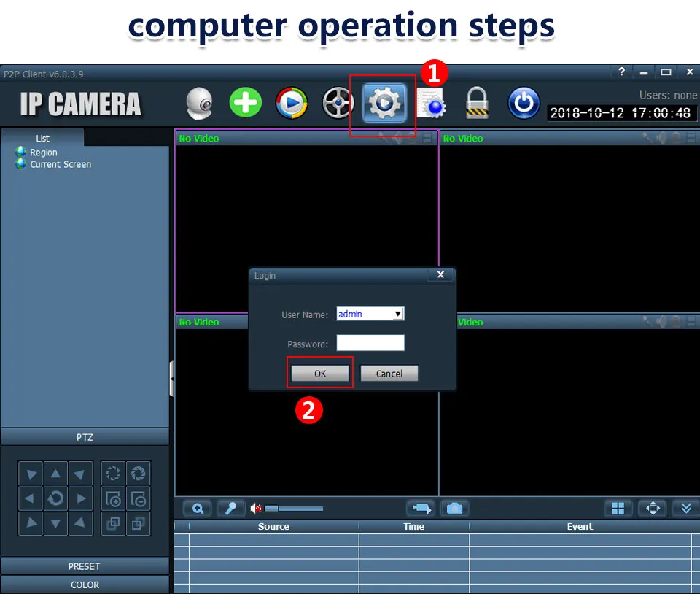Open the log document with gear icon
The height and width of the screenshot is (594, 700).
tap(431, 103)
